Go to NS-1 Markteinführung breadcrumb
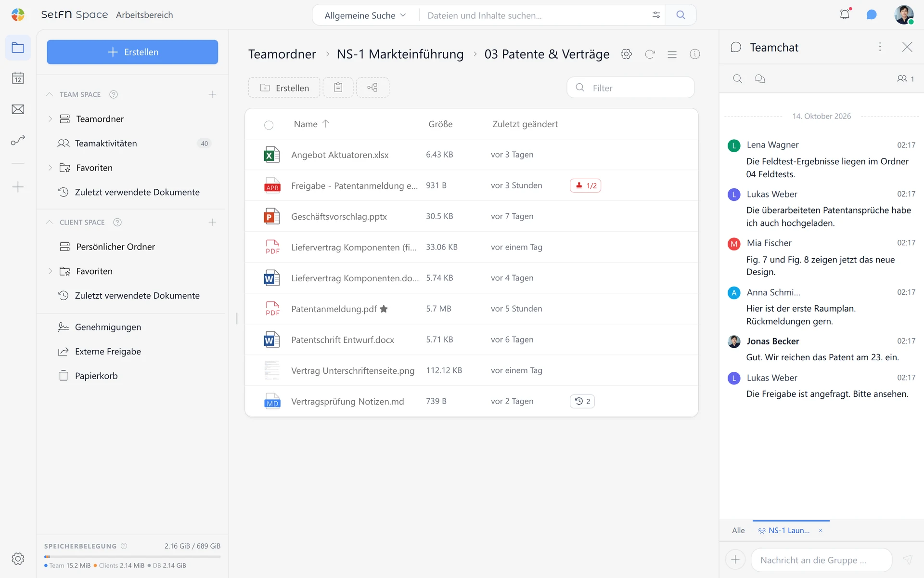Screen dimensions: 924x578 (x=400, y=54)
